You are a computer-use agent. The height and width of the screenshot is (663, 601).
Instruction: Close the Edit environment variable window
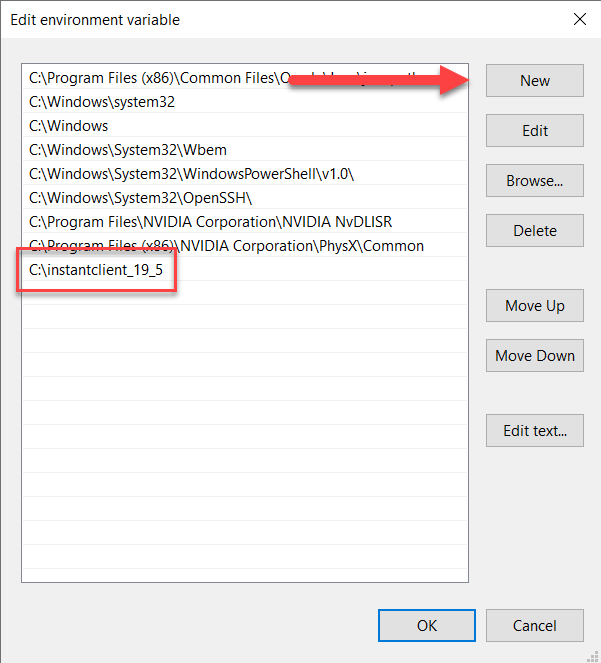[578, 19]
